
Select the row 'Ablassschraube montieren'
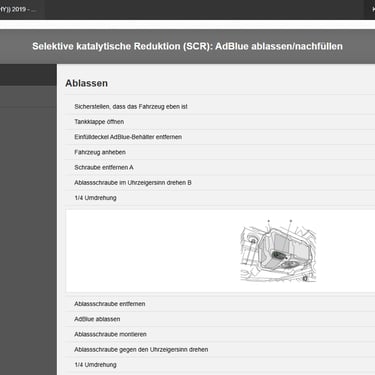point(220,334)
